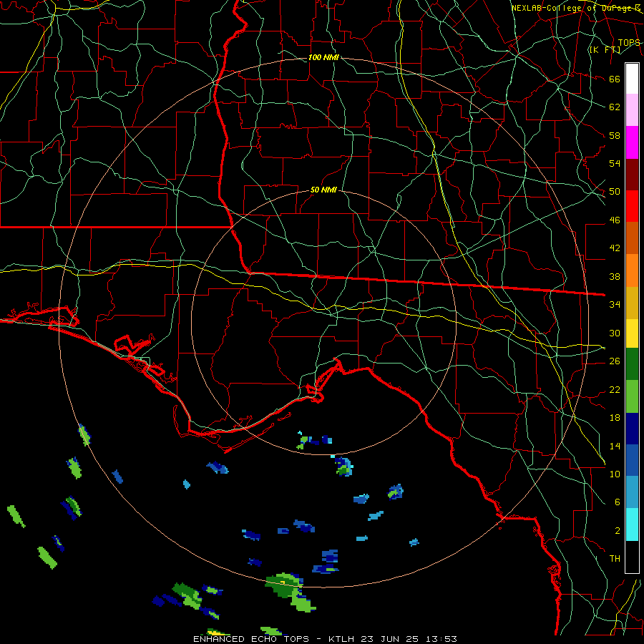
Task: Click the TH threshold label on the legend
Action: [x=615, y=559]
